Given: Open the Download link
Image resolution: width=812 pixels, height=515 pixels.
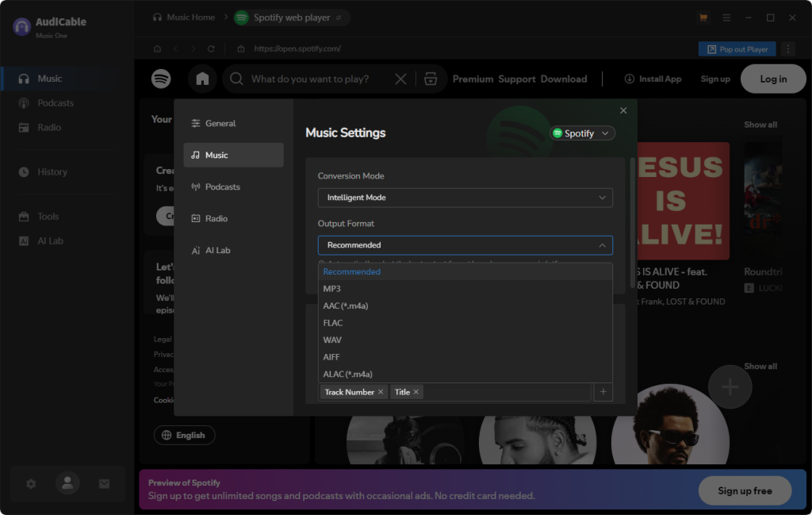Looking at the screenshot, I should tap(564, 79).
